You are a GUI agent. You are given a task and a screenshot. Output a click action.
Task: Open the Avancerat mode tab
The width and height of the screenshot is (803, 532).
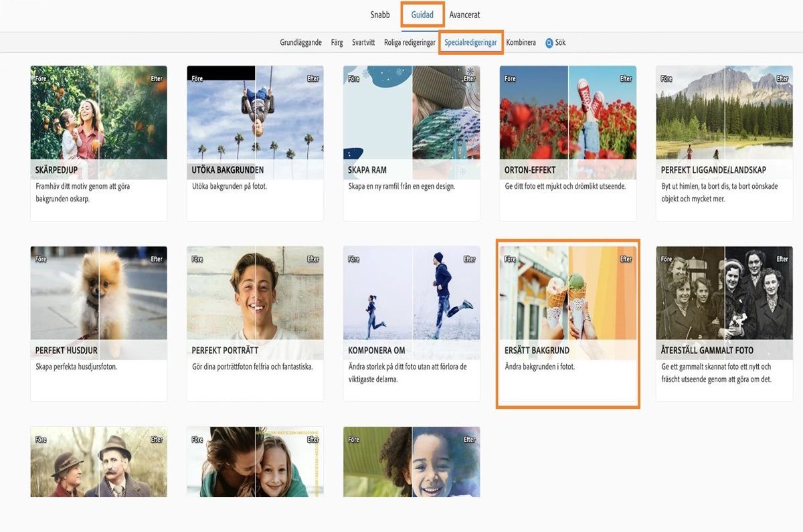tap(464, 15)
